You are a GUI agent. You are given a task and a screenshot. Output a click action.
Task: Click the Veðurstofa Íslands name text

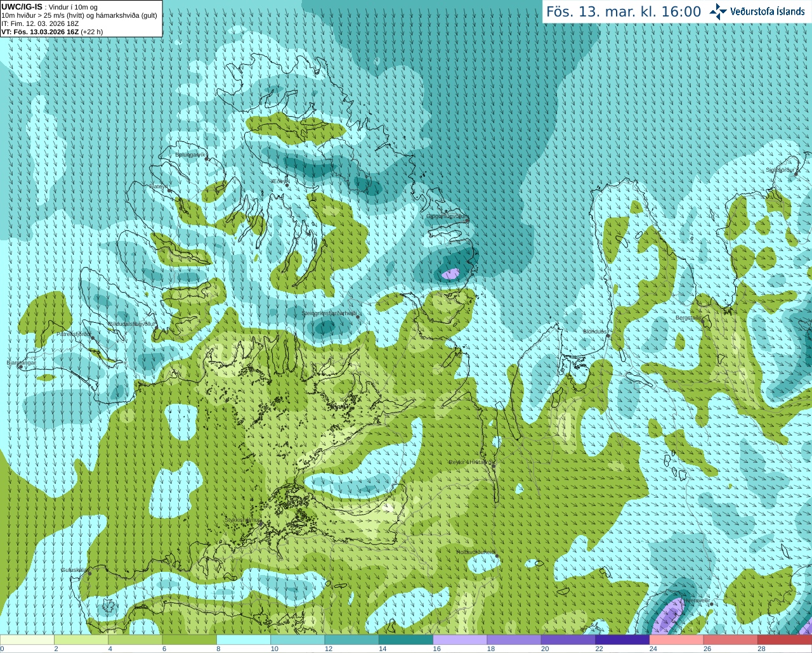pos(767,11)
